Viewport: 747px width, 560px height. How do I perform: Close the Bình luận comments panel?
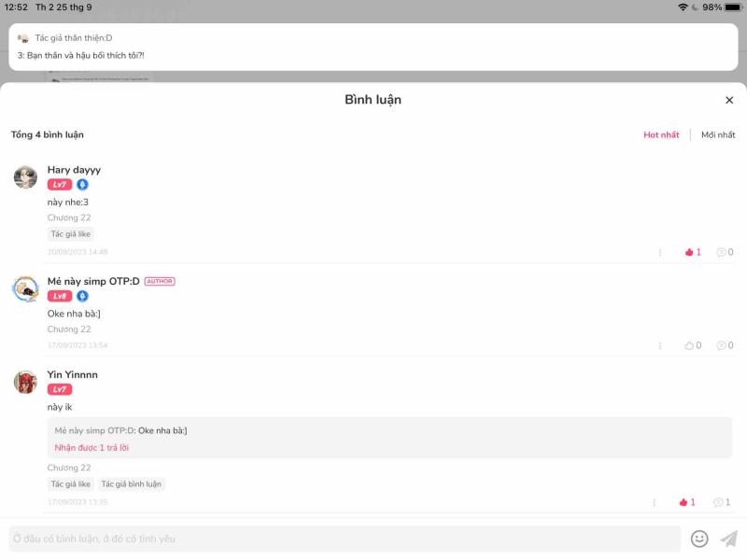click(729, 100)
